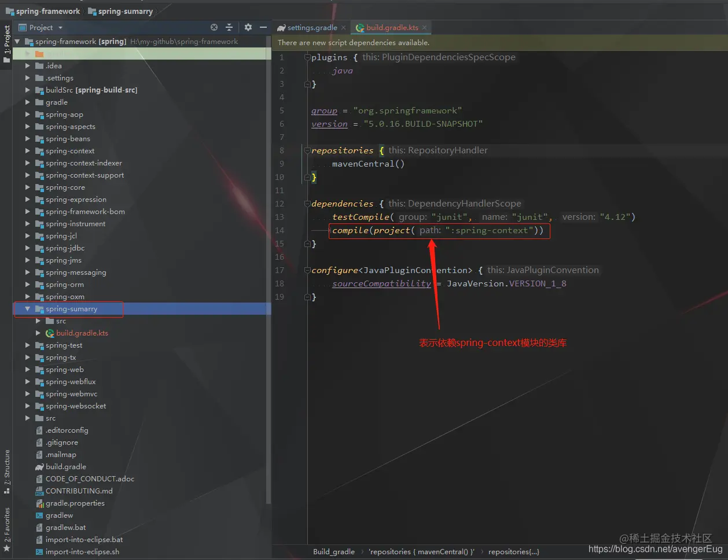Select the .editorconfig file icon
728x560 pixels.
click(39, 430)
